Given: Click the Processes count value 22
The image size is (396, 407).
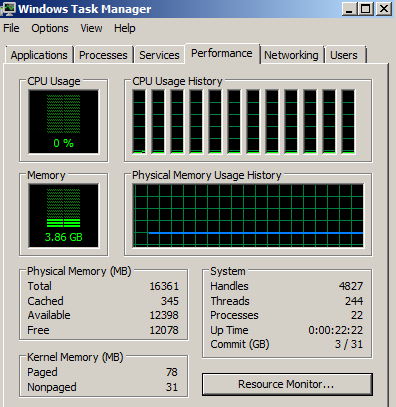Looking at the screenshot, I should pos(357,315).
